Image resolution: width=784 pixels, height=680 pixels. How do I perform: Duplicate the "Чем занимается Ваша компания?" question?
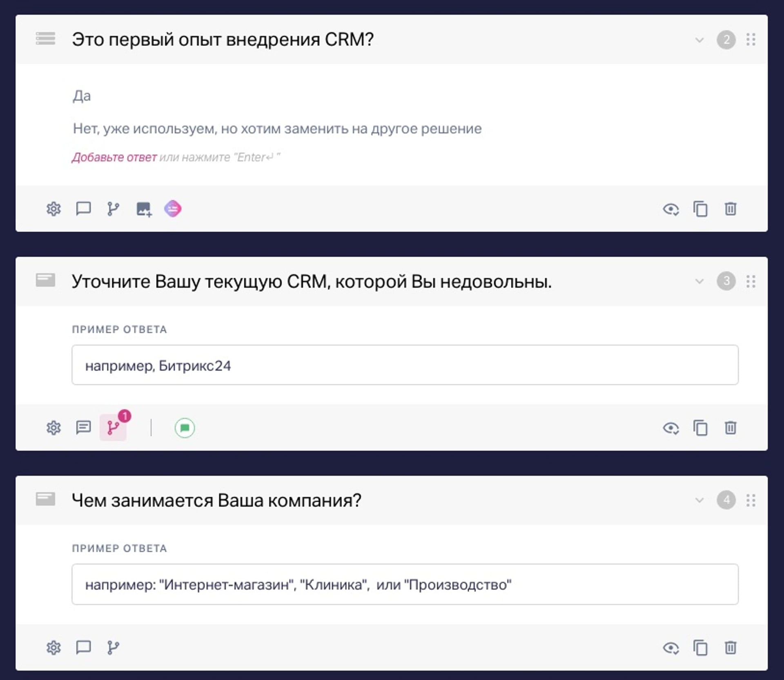tap(700, 648)
